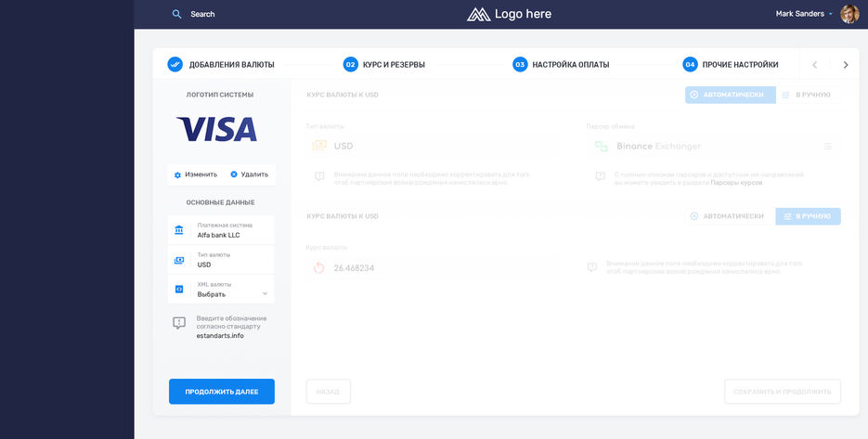Click the faded Назад button
The width and height of the screenshot is (868, 439).
[x=329, y=392]
